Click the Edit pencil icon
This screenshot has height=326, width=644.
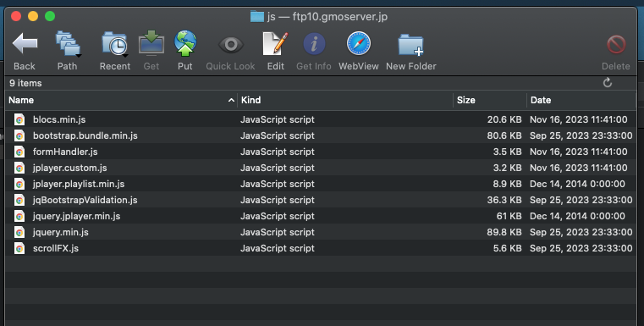(275, 43)
